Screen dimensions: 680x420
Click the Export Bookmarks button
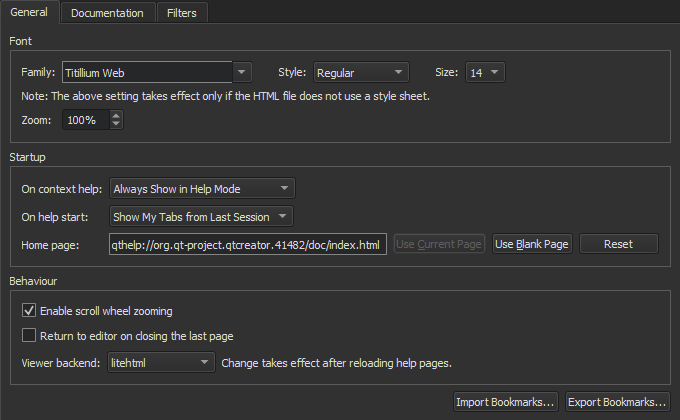tap(617, 402)
